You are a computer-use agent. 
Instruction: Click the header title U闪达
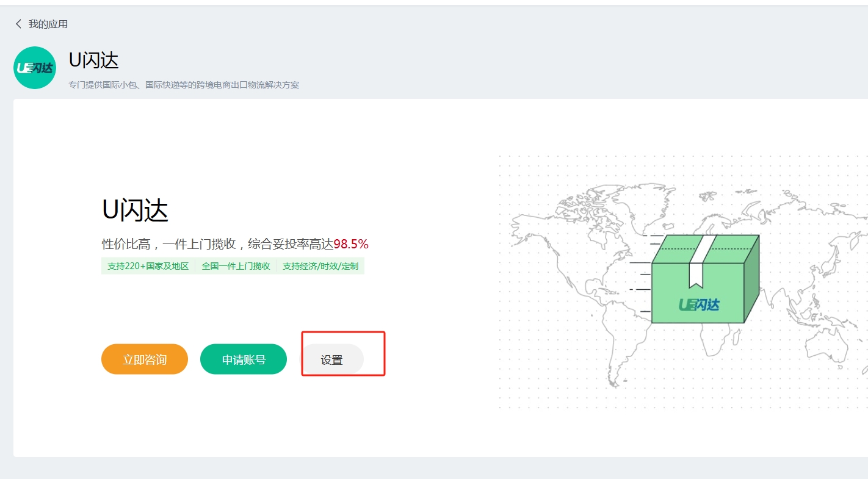point(93,60)
